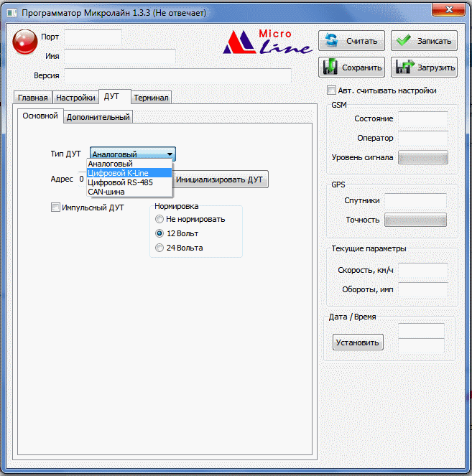The height and width of the screenshot is (476, 472).
Task: Click the Сохранить save button
Action: pos(352,67)
